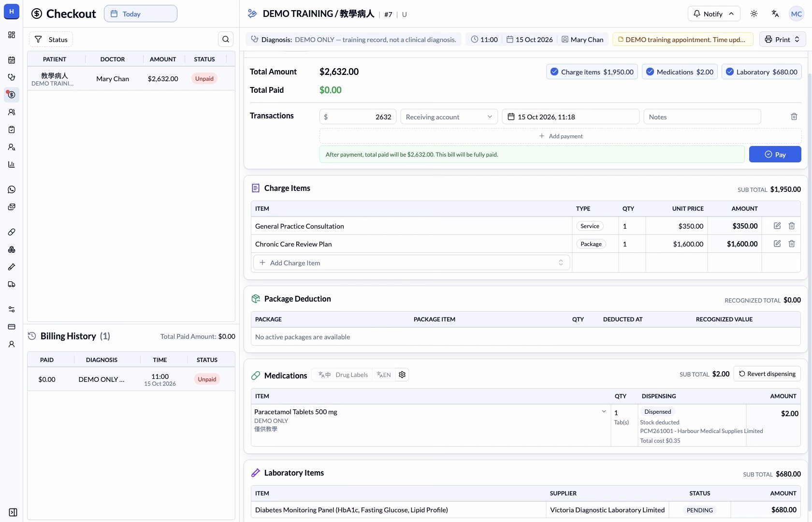This screenshot has width=812, height=522.
Task: Open medication label settings gear
Action: tap(402, 375)
